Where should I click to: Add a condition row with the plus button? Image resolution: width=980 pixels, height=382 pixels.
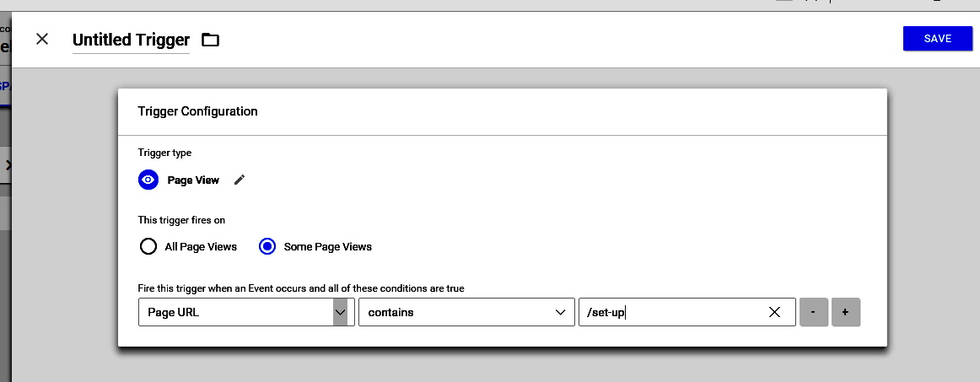[x=845, y=312]
